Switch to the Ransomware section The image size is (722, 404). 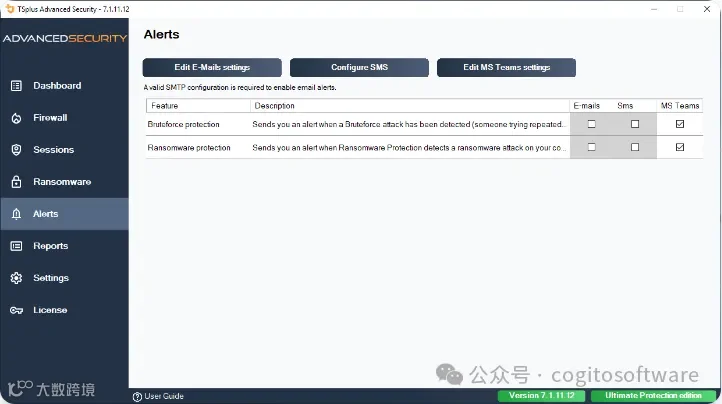pos(64,182)
